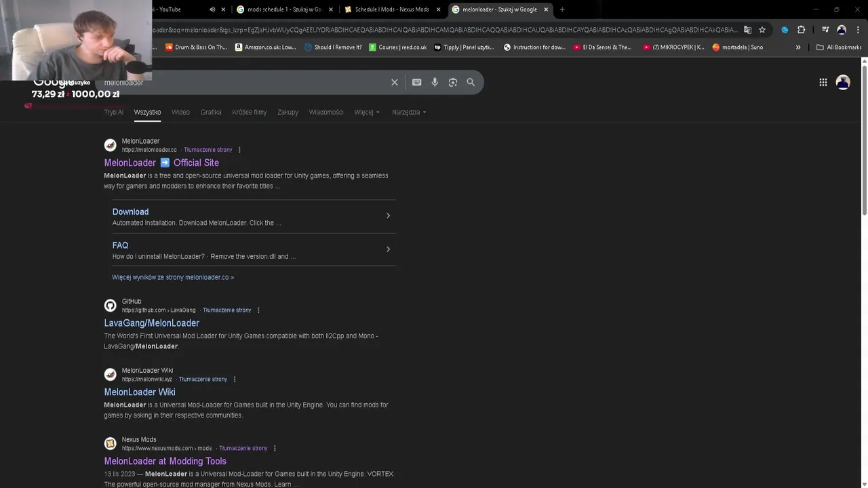The width and height of the screenshot is (868, 488).
Task: Open more options for Nexus Mods result
Action: tap(275, 449)
